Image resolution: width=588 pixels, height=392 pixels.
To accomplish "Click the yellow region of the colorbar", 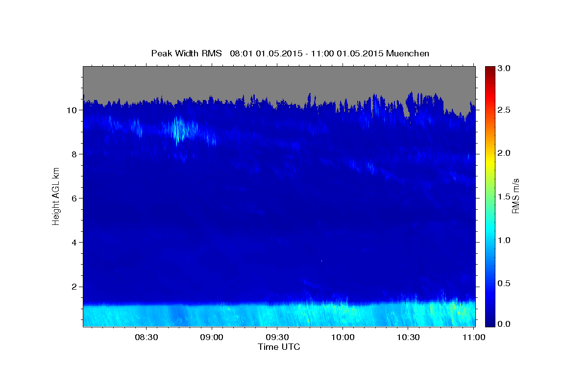I will [x=490, y=162].
